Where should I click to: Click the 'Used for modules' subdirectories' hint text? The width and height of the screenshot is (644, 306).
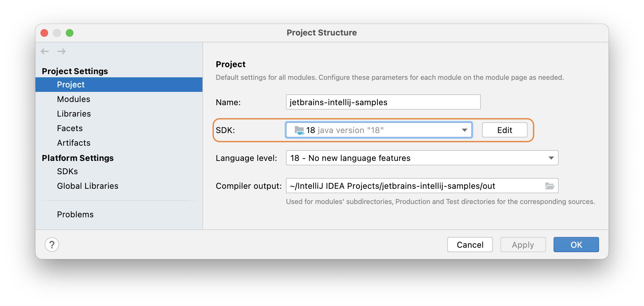[440, 201]
